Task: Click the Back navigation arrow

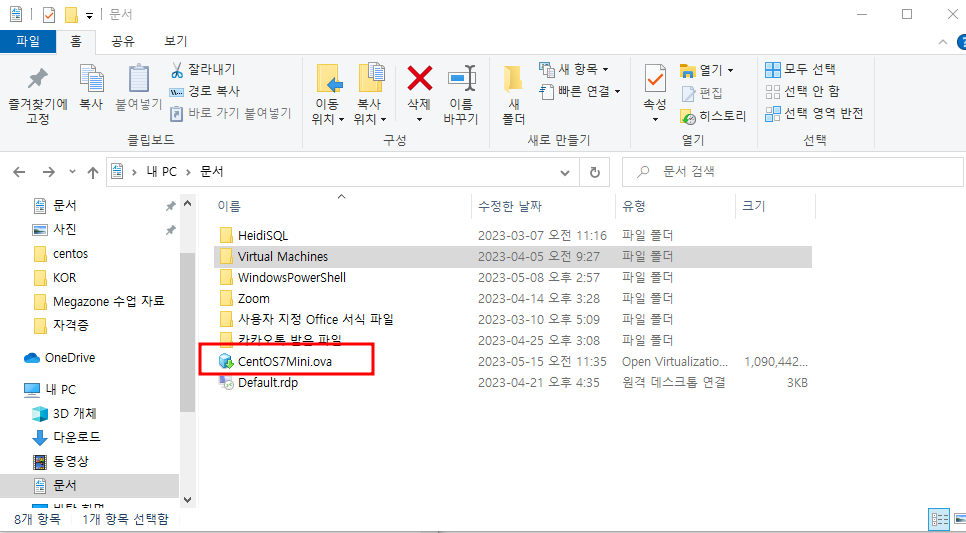Action: point(19,172)
